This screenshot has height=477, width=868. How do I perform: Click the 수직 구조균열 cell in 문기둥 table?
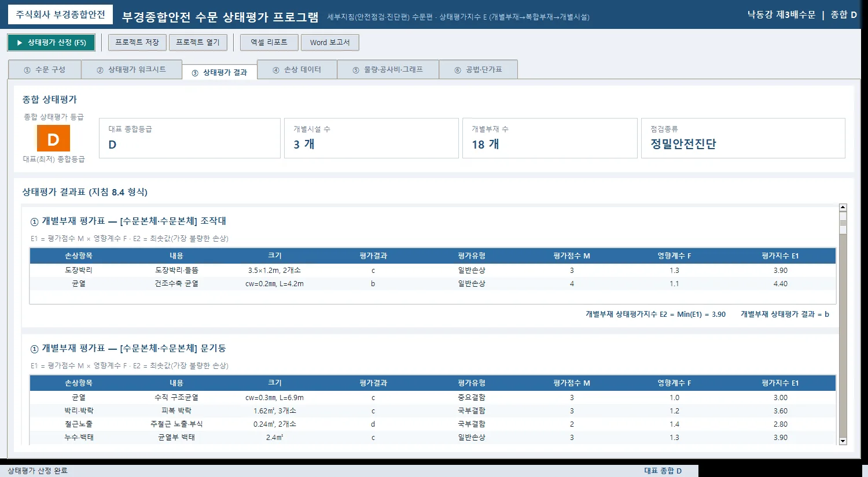[176, 397]
